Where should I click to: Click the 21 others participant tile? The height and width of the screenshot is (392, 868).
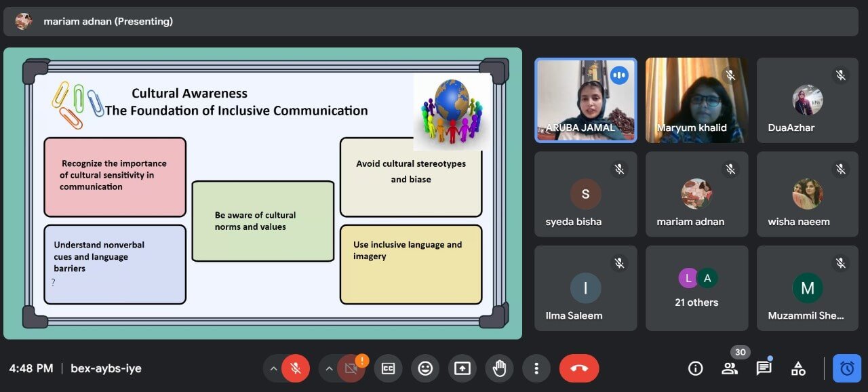point(696,288)
